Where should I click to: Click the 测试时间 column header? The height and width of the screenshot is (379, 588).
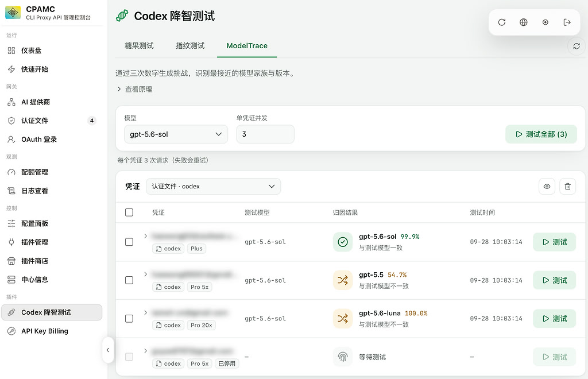pos(482,212)
